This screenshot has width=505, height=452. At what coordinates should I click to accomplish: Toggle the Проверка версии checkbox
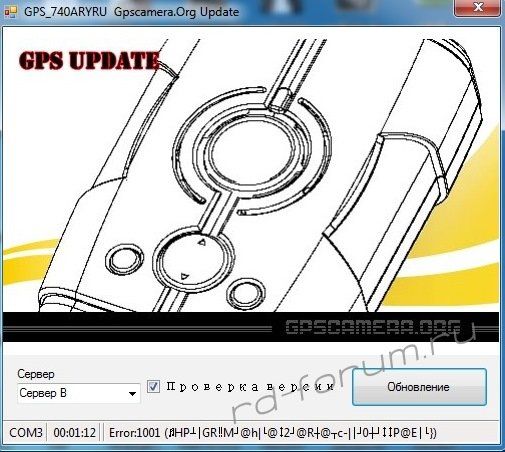coord(153,386)
